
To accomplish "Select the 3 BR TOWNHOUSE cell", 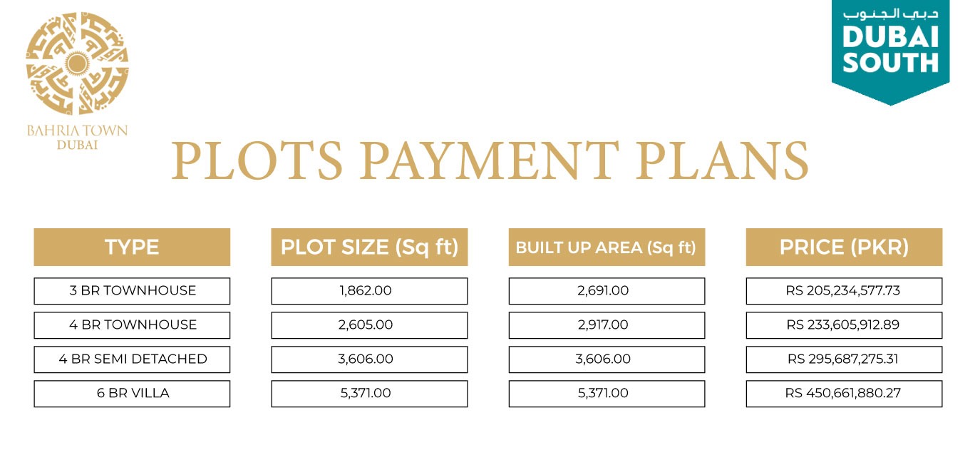I will click(x=132, y=291).
